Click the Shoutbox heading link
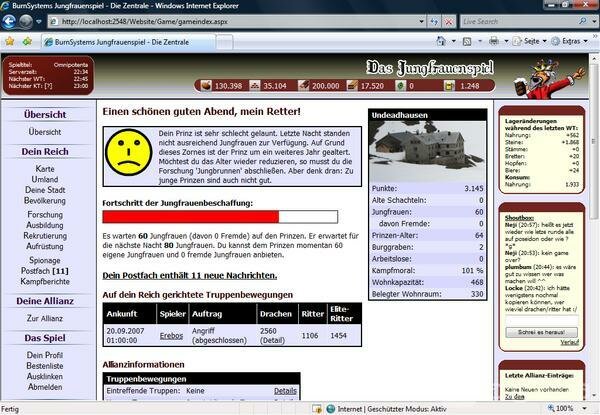 pyautogui.click(x=519, y=218)
